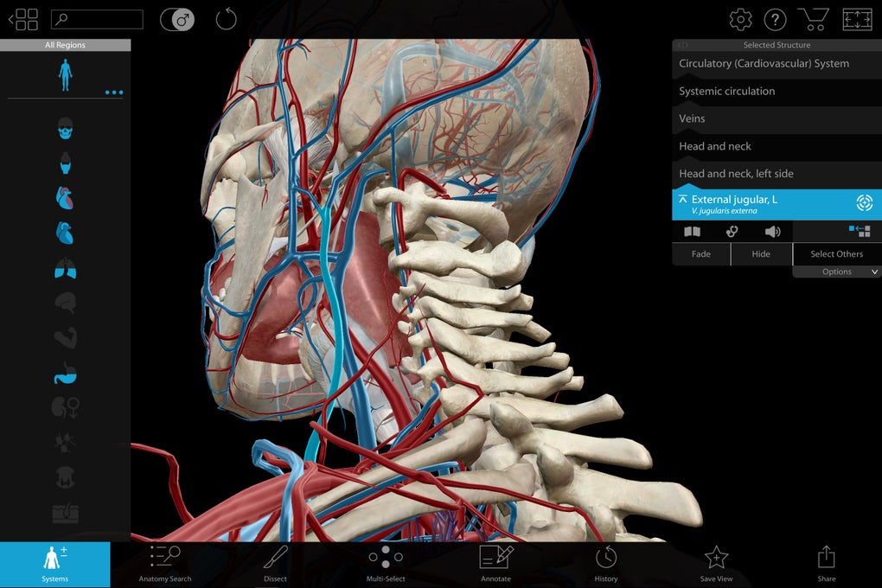
Task: Open the Dissect tool
Action: tap(275, 563)
